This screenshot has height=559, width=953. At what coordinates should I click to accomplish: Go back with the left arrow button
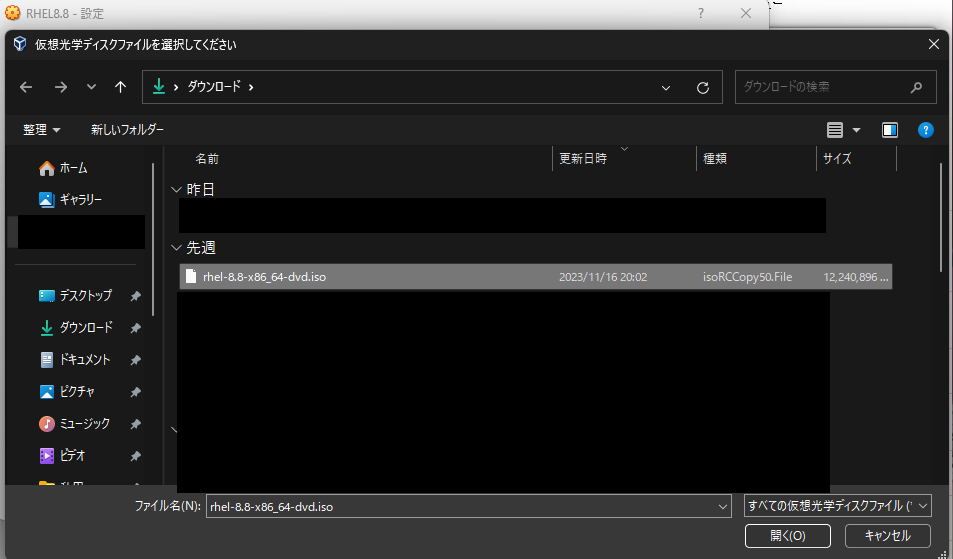[x=26, y=87]
